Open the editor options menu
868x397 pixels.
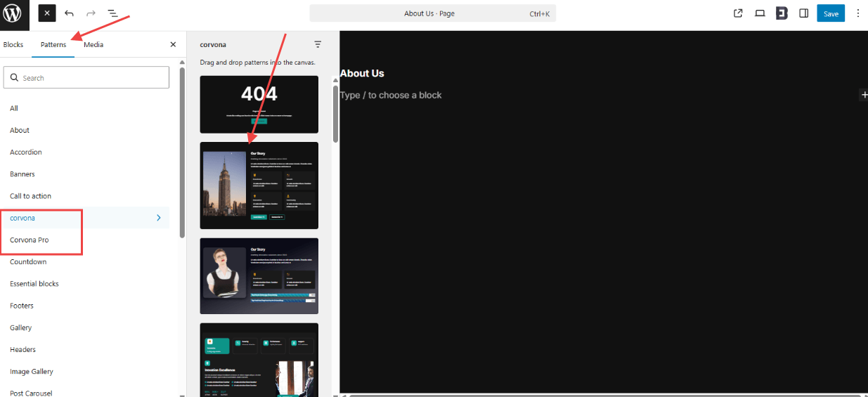click(x=857, y=13)
